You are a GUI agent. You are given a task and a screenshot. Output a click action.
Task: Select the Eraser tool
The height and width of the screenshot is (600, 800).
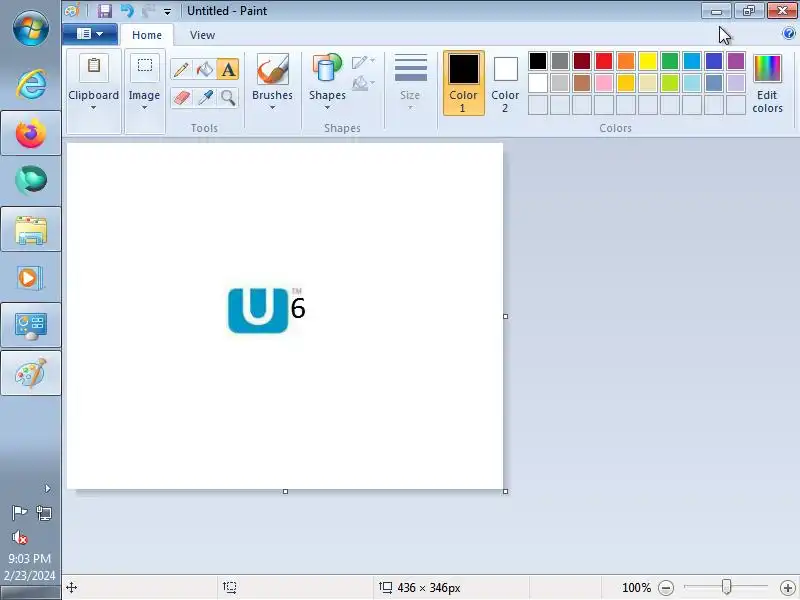pos(181,97)
